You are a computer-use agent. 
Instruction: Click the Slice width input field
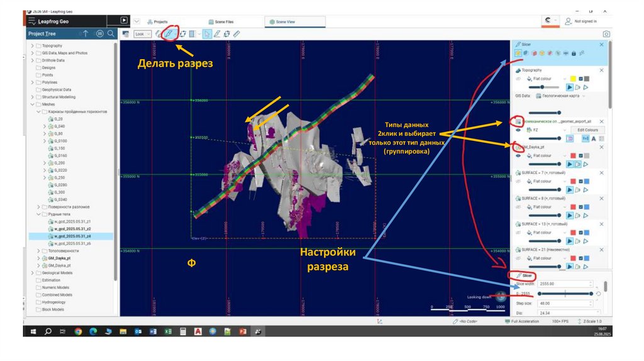pyautogui.click(x=565, y=284)
